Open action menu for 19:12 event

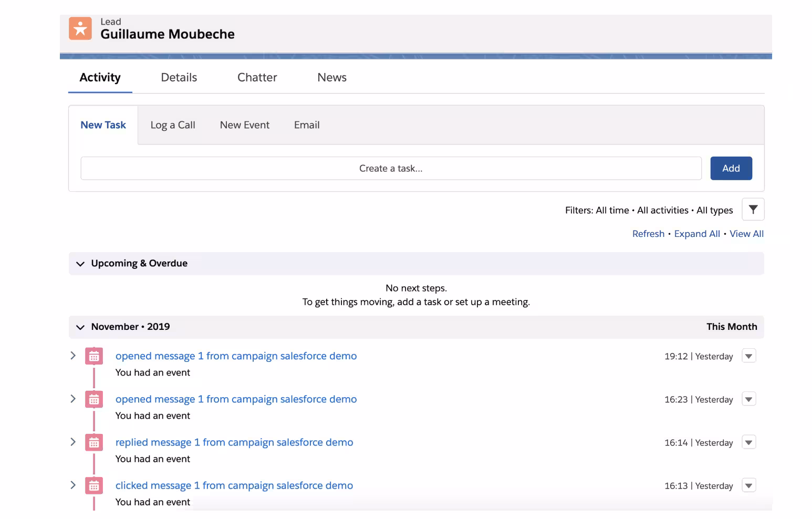pos(748,356)
